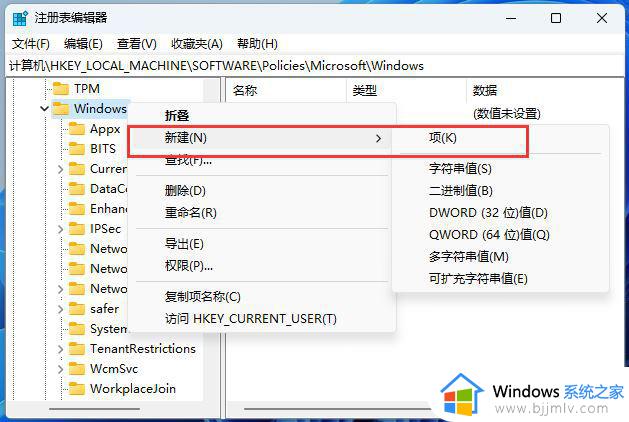This screenshot has height=422, width=629.
Task: Select 项(K) to create new key
Action: (500, 138)
